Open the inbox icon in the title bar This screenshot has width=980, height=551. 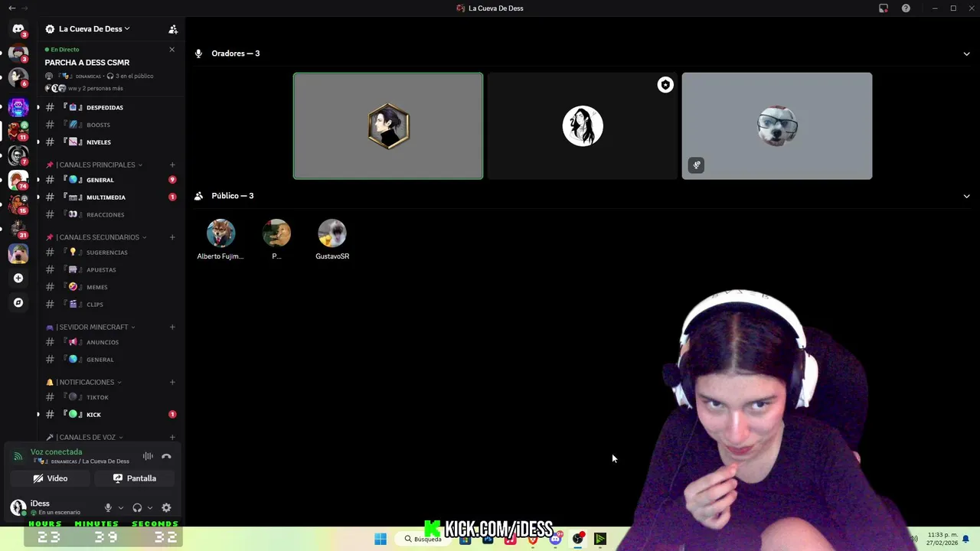tap(884, 8)
